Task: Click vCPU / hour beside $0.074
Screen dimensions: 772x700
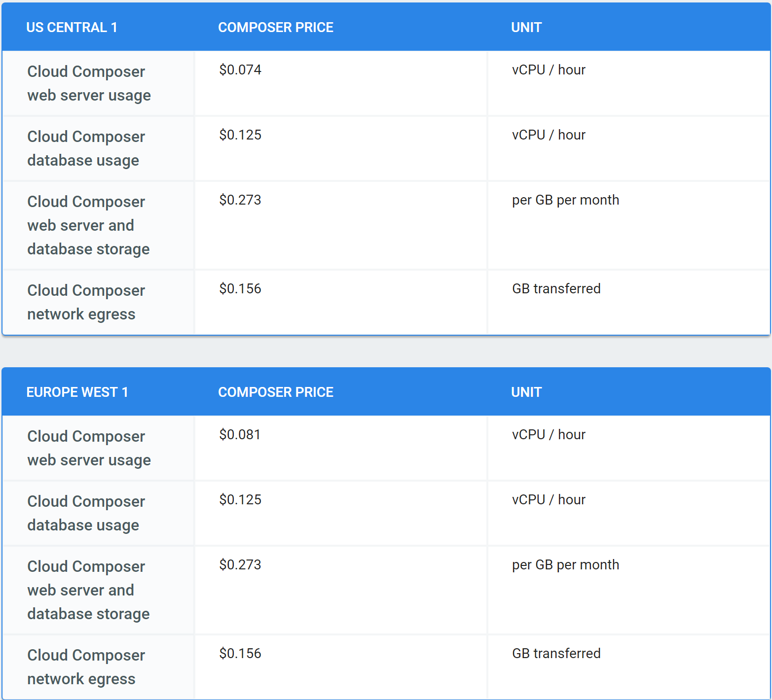Action: point(549,70)
